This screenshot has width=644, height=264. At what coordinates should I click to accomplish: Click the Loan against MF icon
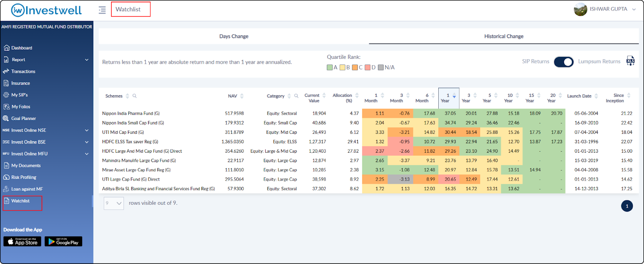tap(6, 189)
